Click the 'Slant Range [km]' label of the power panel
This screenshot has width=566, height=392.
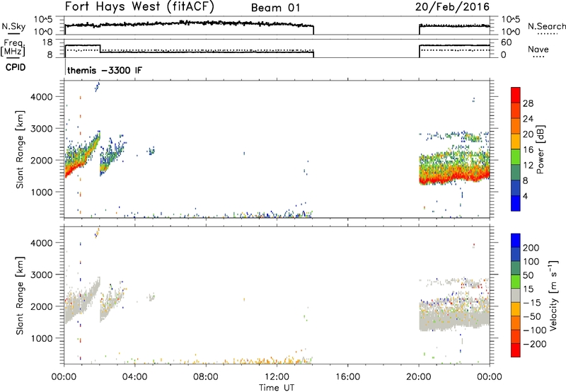pyautogui.click(x=20, y=149)
